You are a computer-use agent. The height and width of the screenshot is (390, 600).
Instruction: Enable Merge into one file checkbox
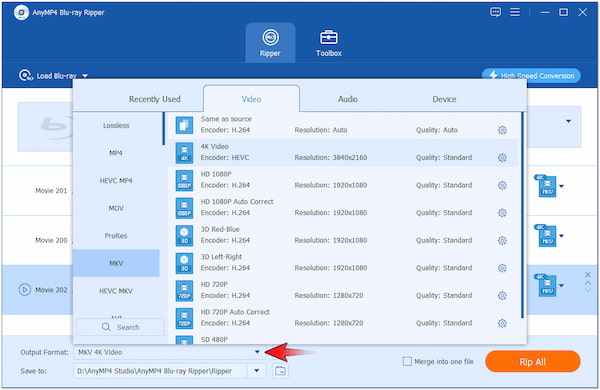pyautogui.click(x=407, y=361)
